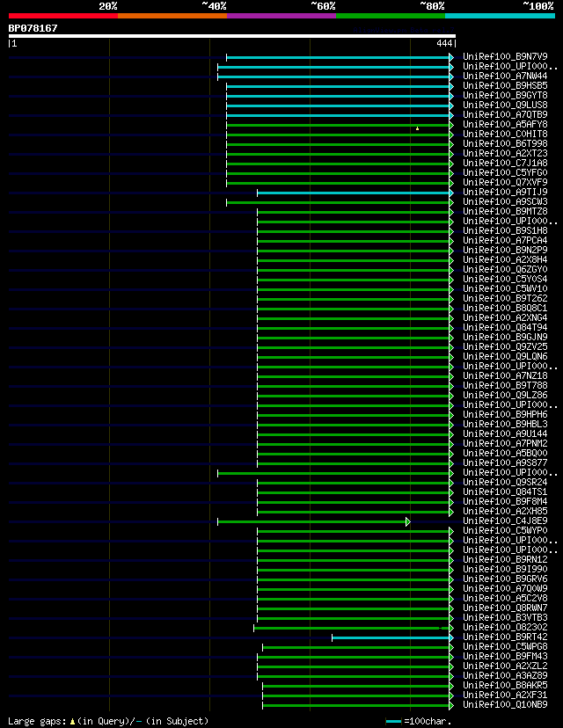Viewport: 563px width, 728px height.
Task: Open hit UniRef100_C5Y0S4
Action: pos(505,279)
